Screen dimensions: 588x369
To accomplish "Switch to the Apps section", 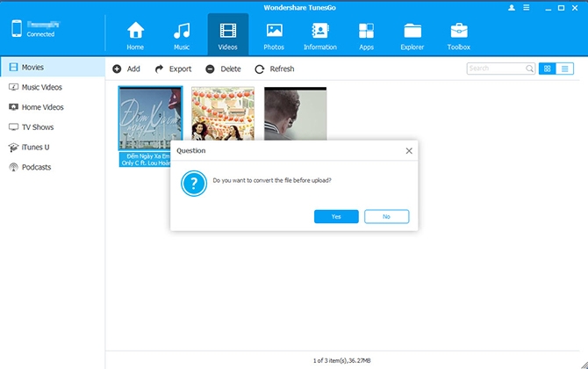I will [366, 35].
